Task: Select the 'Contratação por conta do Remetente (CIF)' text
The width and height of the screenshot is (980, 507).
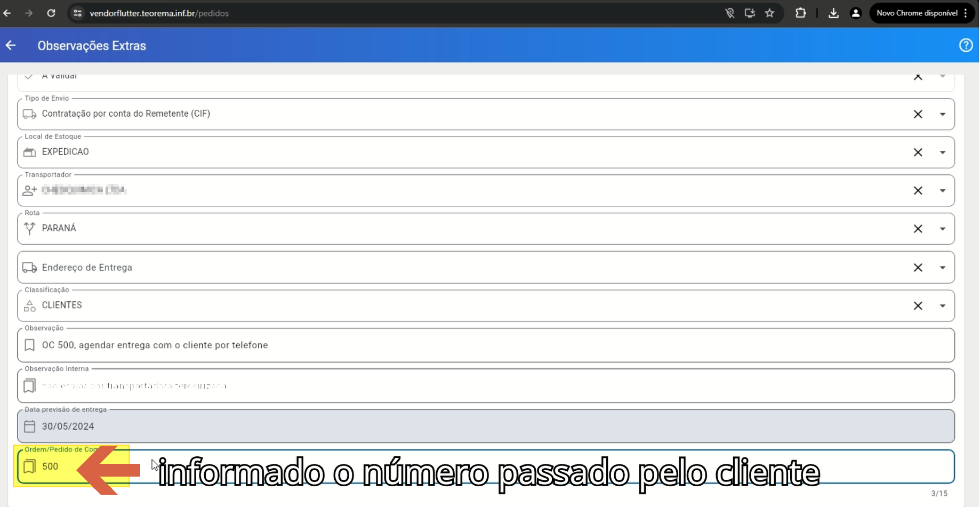Action: tap(126, 114)
